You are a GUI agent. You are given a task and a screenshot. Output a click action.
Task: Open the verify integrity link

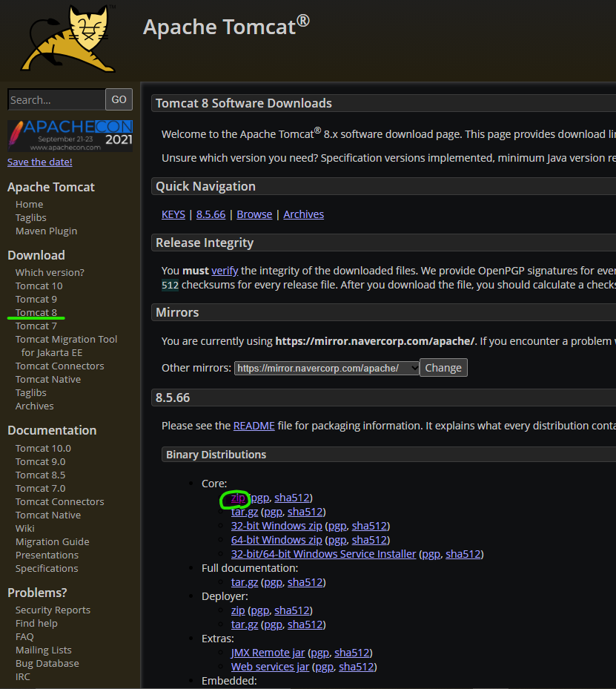(225, 271)
